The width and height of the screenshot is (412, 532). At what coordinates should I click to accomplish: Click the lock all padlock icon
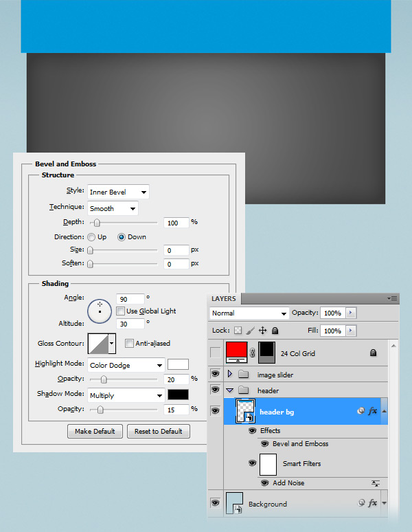(275, 331)
